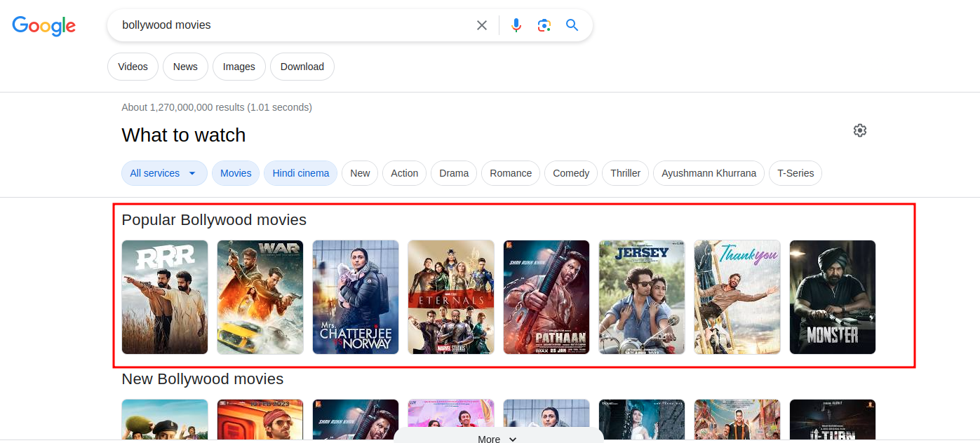The image size is (980, 443).
Task: Toggle the Drama genre chip
Action: pyautogui.click(x=454, y=173)
